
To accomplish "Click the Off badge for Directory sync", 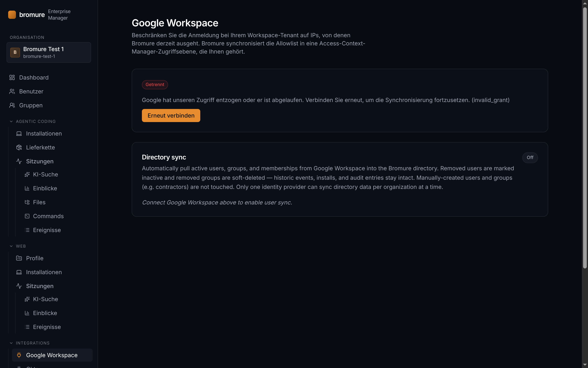I will 530,157.
